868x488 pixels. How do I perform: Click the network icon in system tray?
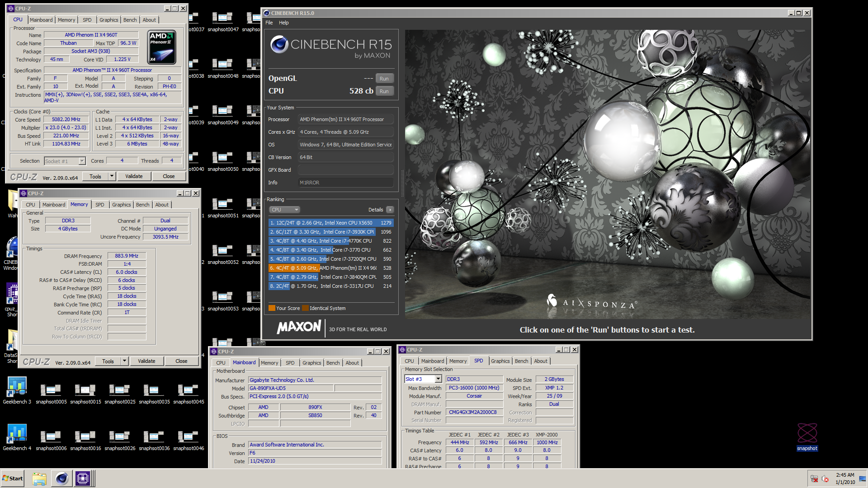(x=814, y=479)
